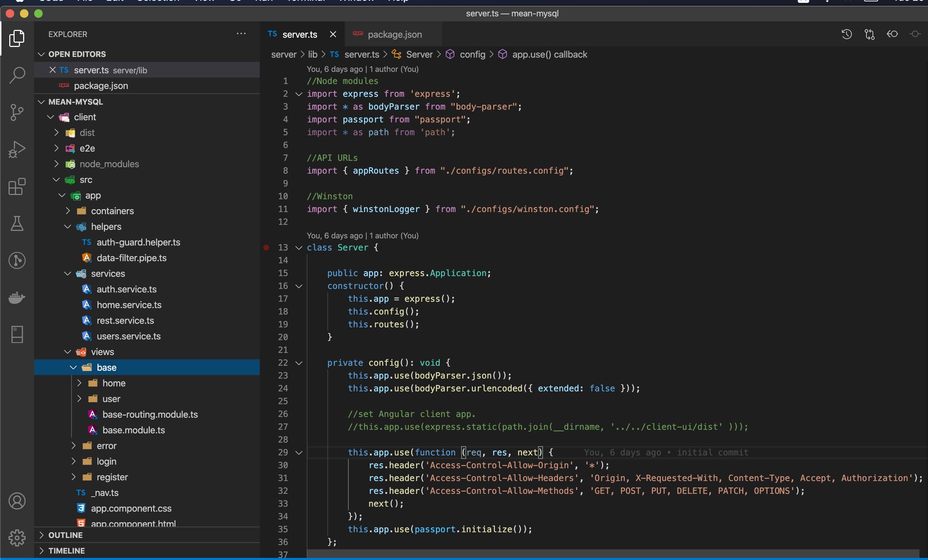Click the Accounts icon in activity bar
Viewport: 928px width, 560px height.
click(17, 501)
